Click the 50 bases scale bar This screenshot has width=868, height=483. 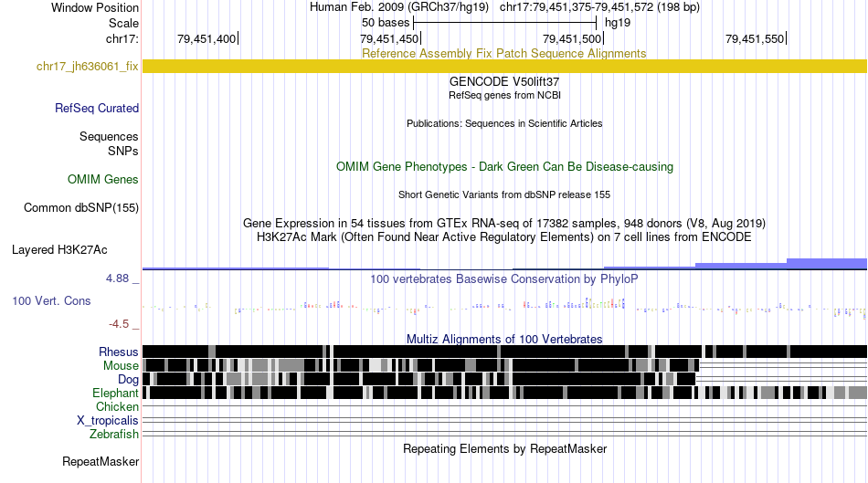[x=505, y=23]
